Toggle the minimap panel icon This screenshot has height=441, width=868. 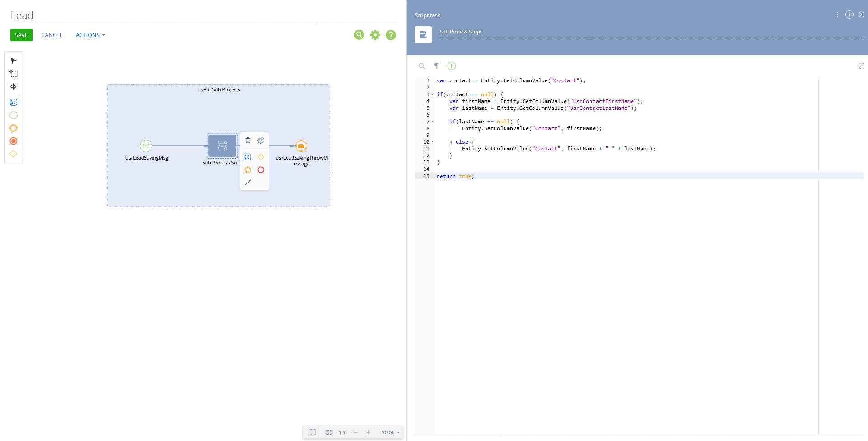(x=312, y=432)
